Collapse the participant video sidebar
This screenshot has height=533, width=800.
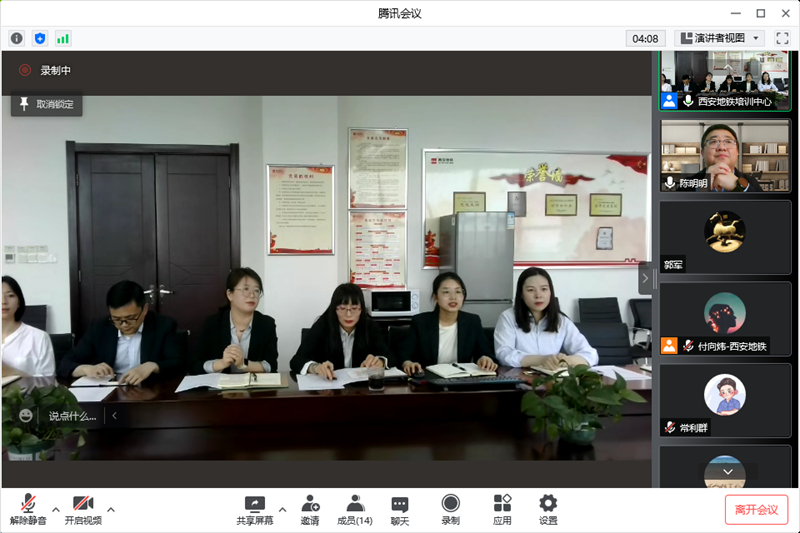click(x=645, y=278)
